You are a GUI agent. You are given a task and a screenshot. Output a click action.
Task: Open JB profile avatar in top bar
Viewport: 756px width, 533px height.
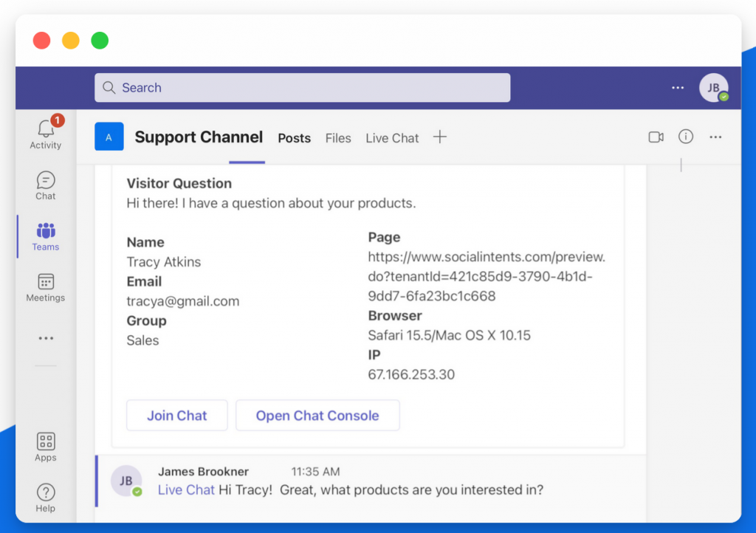point(713,88)
